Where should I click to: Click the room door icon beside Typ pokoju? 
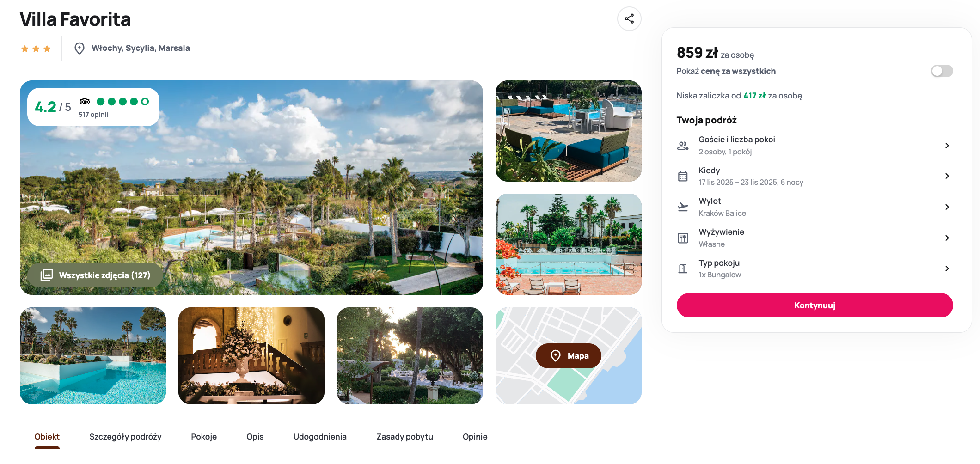(x=683, y=269)
